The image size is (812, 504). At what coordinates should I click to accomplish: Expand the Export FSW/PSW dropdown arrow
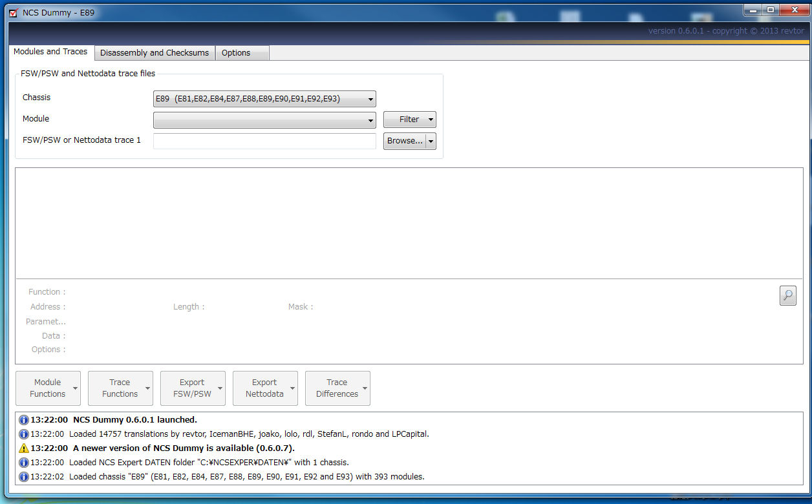click(x=220, y=388)
